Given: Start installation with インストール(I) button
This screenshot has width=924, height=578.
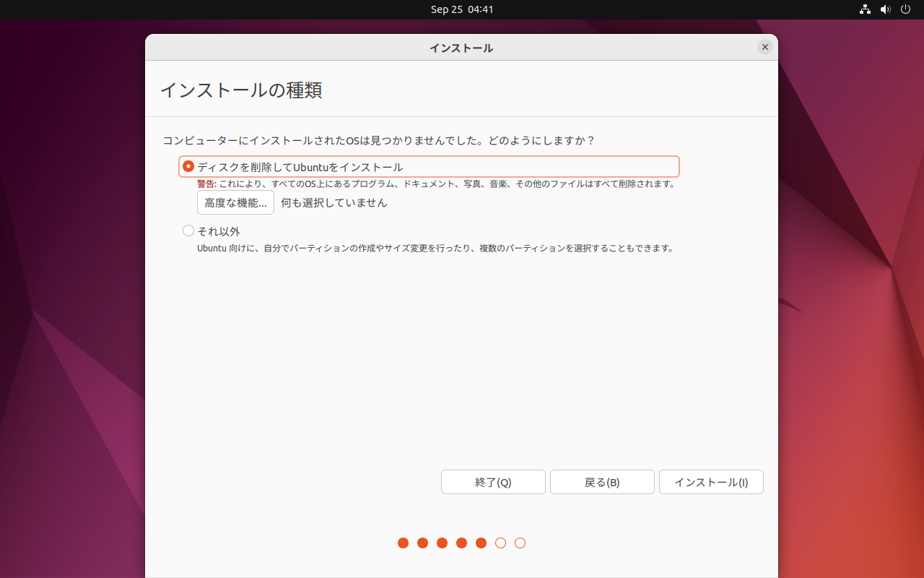Looking at the screenshot, I should click(x=711, y=483).
